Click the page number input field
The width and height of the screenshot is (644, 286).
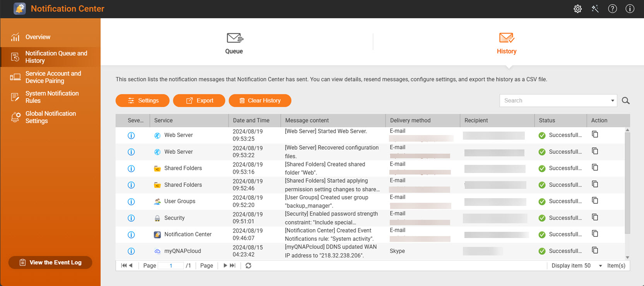[x=171, y=265]
